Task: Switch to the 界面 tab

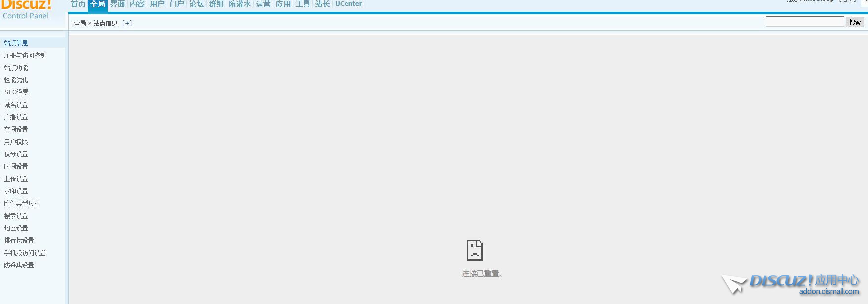Action: 118,4
